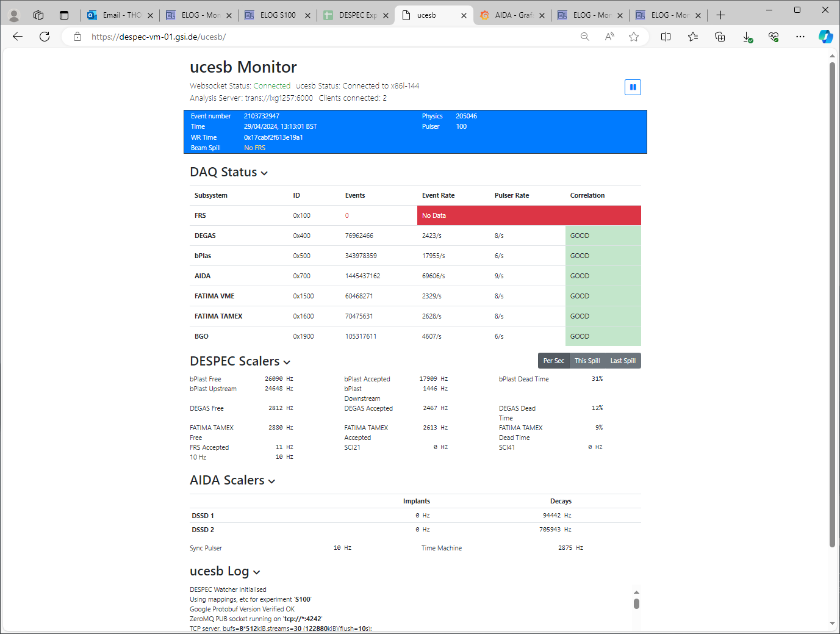Click the AIDA event rate 69606/s
Image resolution: width=840 pixels, height=634 pixels.
[434, 276]
